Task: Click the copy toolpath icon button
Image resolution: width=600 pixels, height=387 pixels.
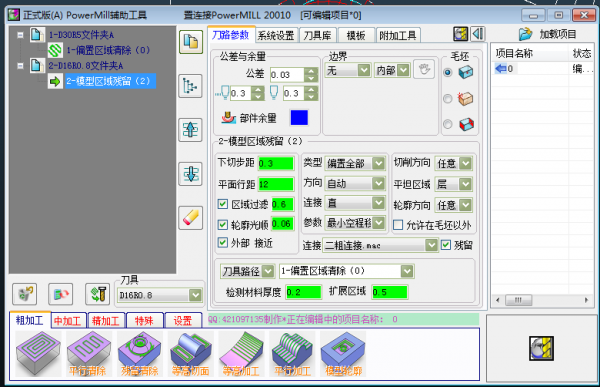Action: (191, 42)
